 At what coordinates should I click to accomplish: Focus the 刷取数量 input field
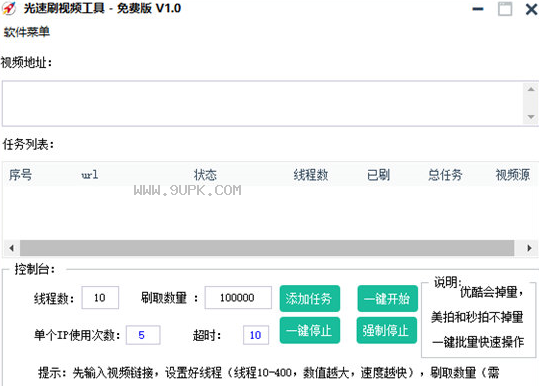pyautogui.click(x=238, y=298)
